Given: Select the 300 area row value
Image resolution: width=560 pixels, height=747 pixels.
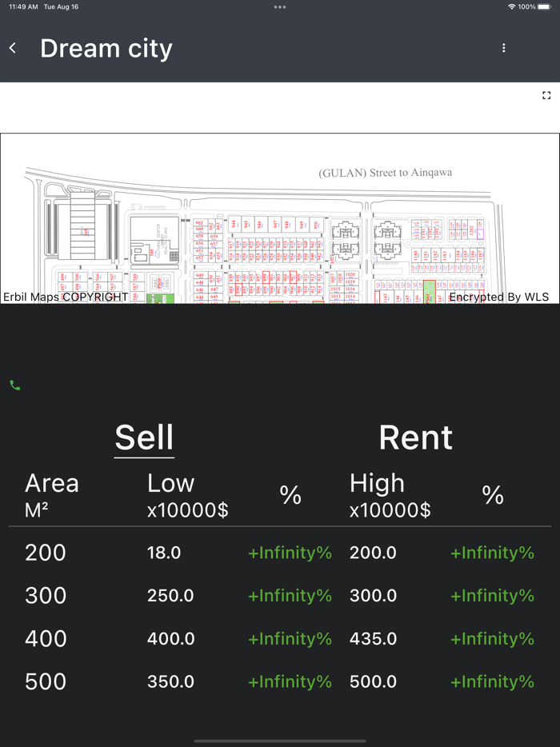Looking at the screenshot, I should coord(46,596).
